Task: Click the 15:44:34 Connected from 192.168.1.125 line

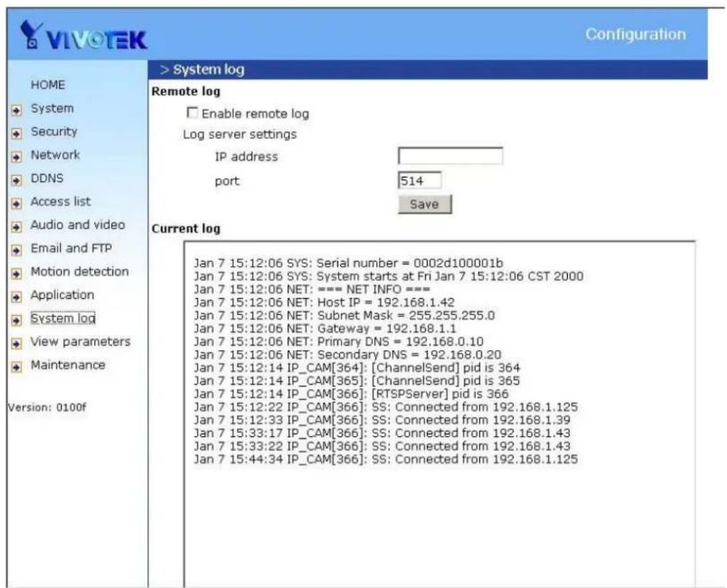Action: [386, 459]
